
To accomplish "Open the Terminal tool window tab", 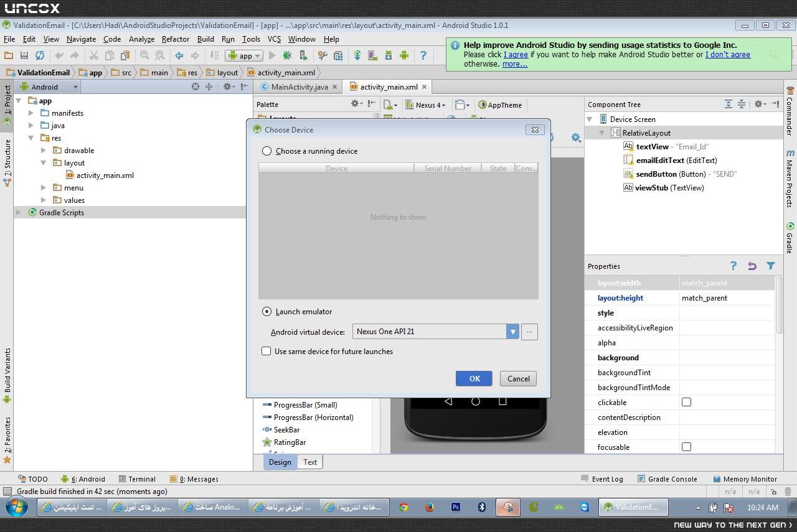I will 137,479.
